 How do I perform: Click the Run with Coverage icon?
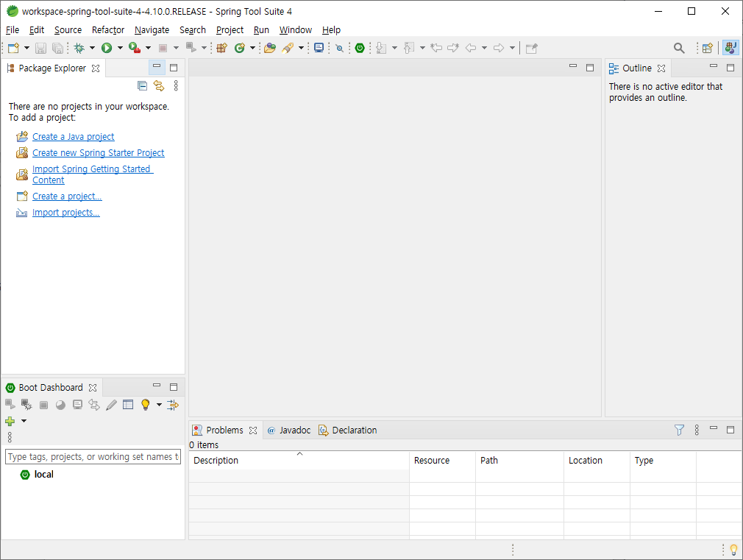pyautogui.click(x=135, y=48)
